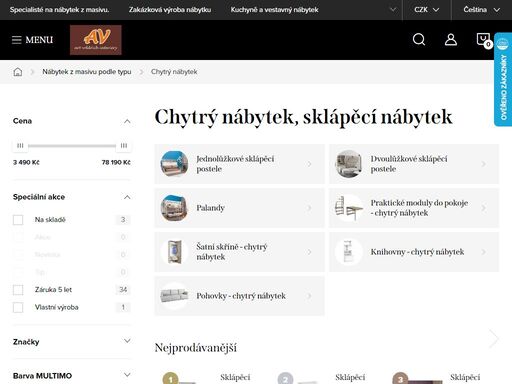Click the AV store logo
Image resolution: width=512 pixels, height=384 pixels.
[96, 40]
